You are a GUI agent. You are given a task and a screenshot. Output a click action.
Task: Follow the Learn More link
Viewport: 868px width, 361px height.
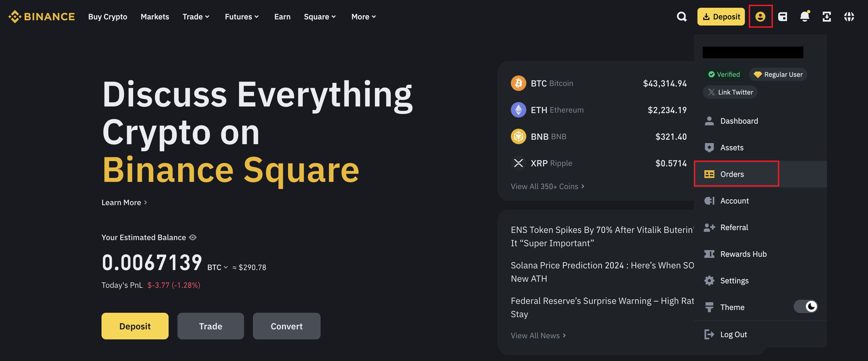(x=124, y=202)
